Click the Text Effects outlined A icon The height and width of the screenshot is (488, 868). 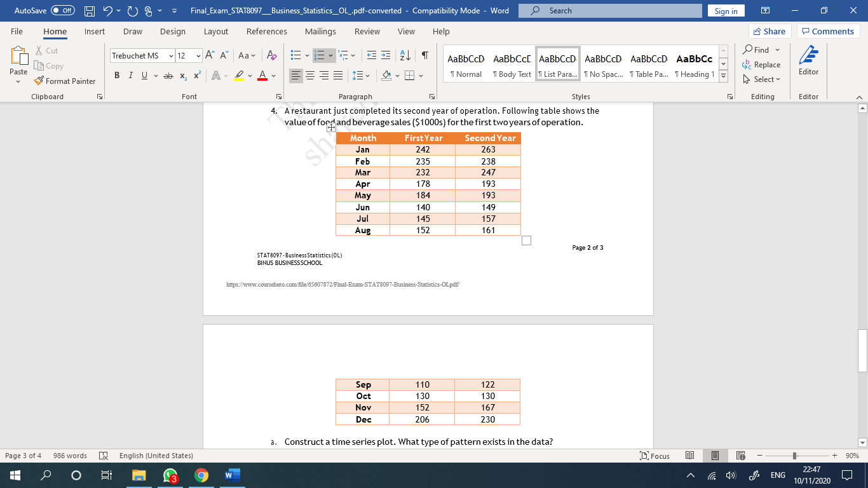point(215,76)
